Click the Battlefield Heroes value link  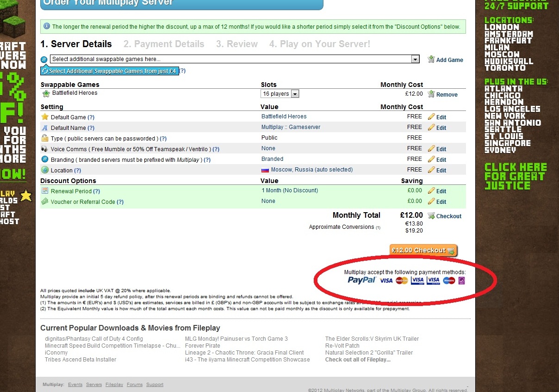284,116
